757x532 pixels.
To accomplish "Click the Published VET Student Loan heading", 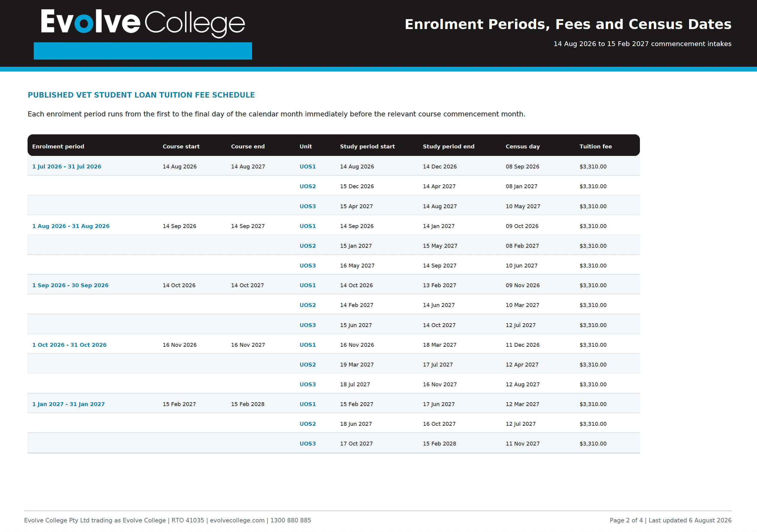I will pyautogui.click(x=141, y=95).
